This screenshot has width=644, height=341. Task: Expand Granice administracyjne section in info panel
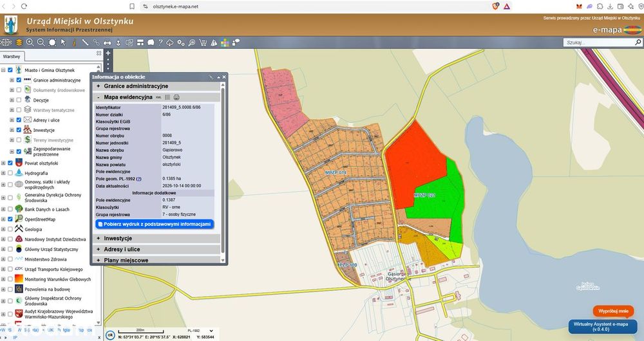(x=98, y=86)
